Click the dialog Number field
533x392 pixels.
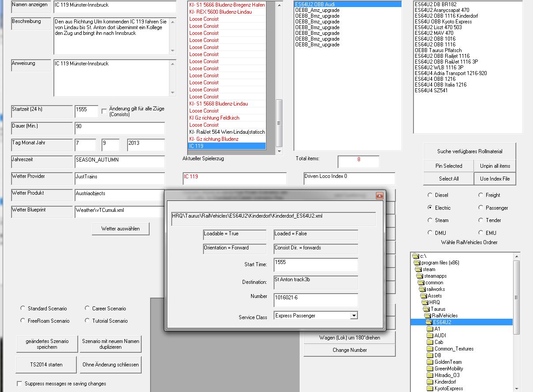[316, 300]
